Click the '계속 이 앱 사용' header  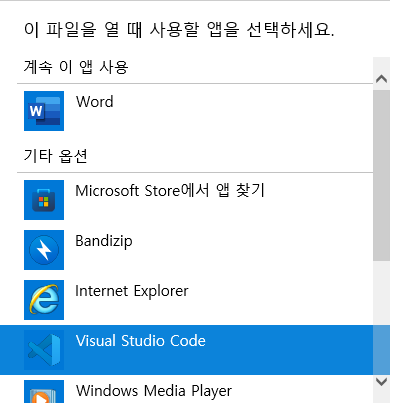pyautogui.click(x=76, y=67)
